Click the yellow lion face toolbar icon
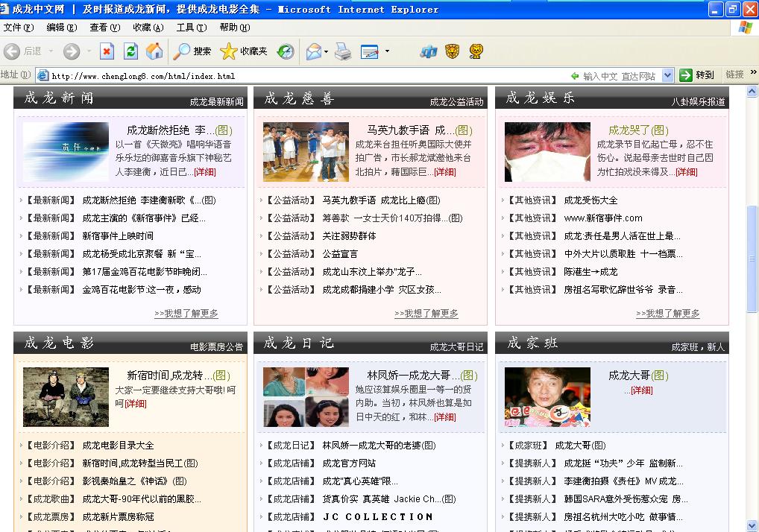 click(476, 51)
